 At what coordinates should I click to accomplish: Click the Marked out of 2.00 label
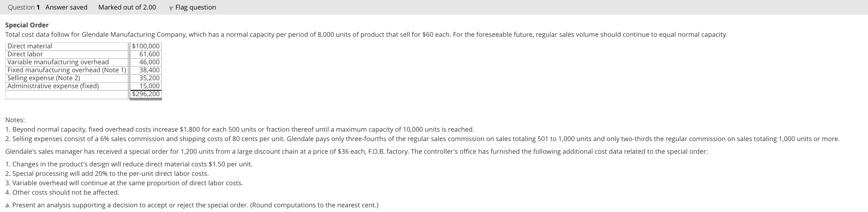click(127, 7)
